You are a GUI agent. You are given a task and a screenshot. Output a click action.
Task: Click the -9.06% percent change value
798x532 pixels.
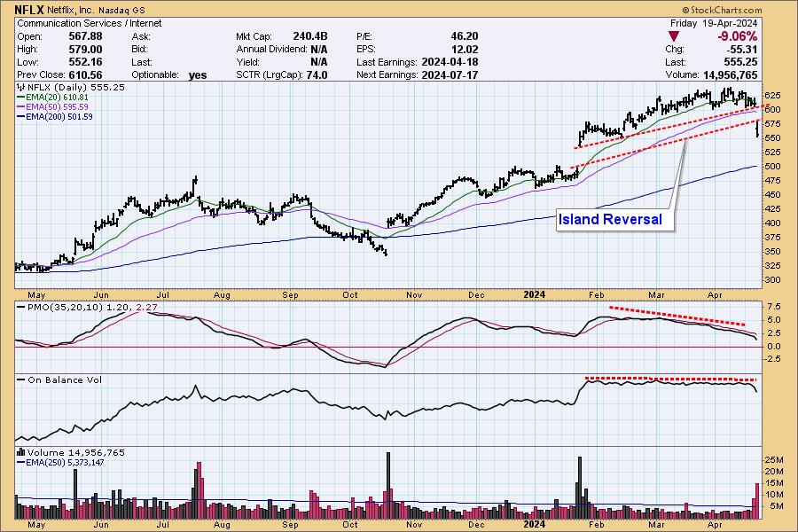click(x=738, y=36)
